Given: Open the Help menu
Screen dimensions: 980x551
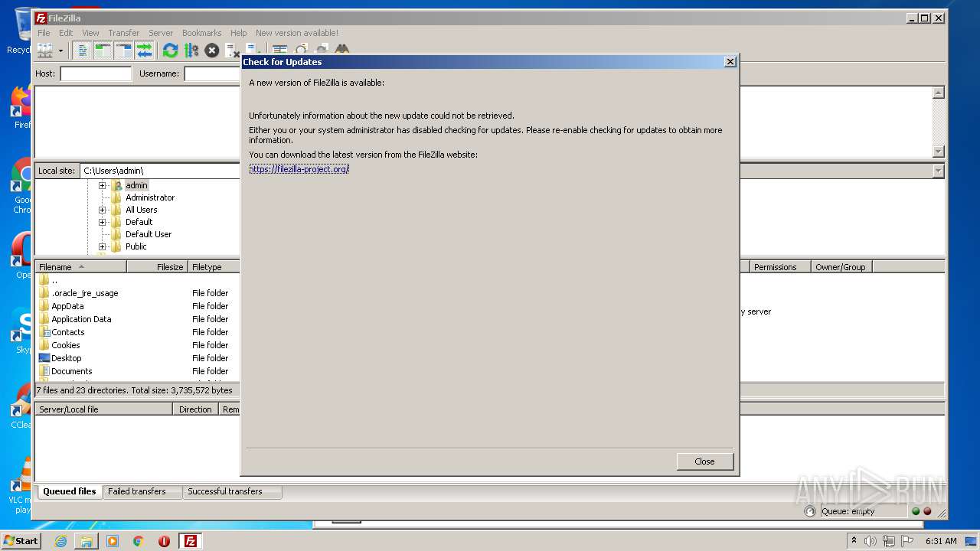Looking at the screenshot, I should [238, 33].
